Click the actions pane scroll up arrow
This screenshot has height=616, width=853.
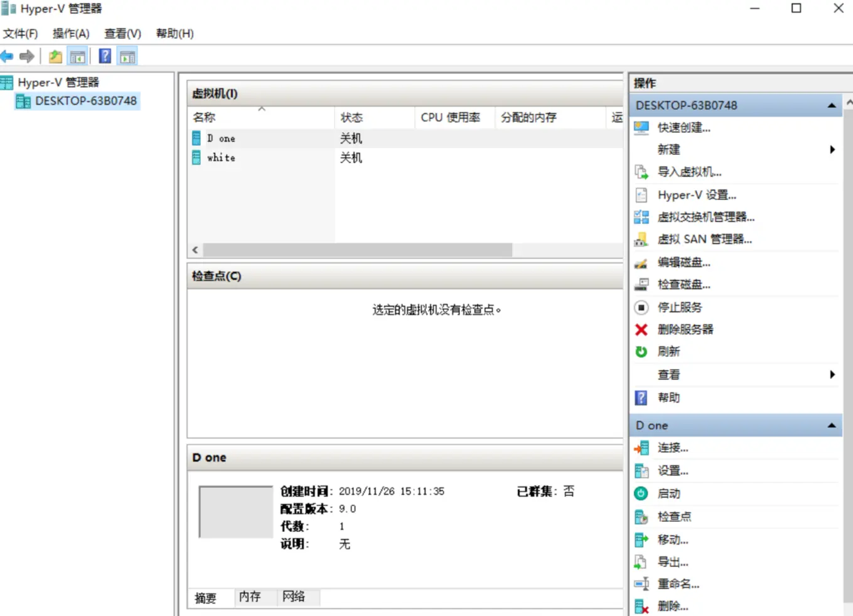coord(849,102)
